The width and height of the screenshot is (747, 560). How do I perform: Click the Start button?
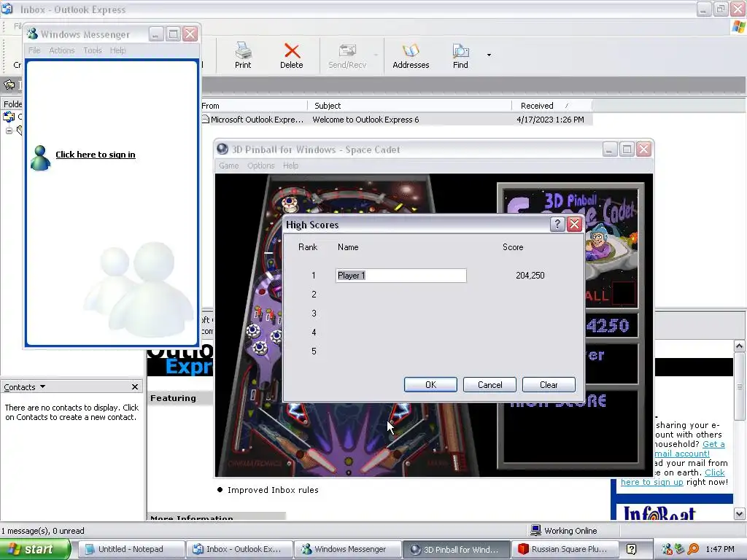pyautogui.click(x=35, y=549)
